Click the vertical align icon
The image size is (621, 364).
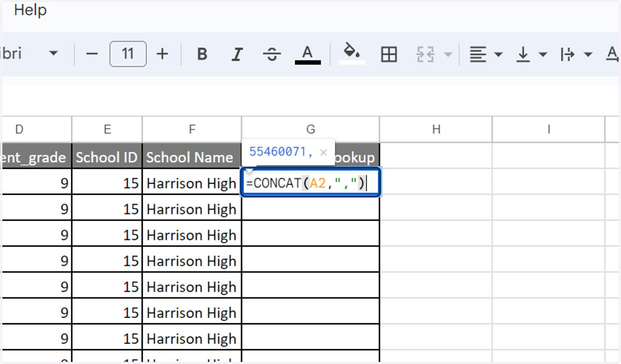coord(523,54)
